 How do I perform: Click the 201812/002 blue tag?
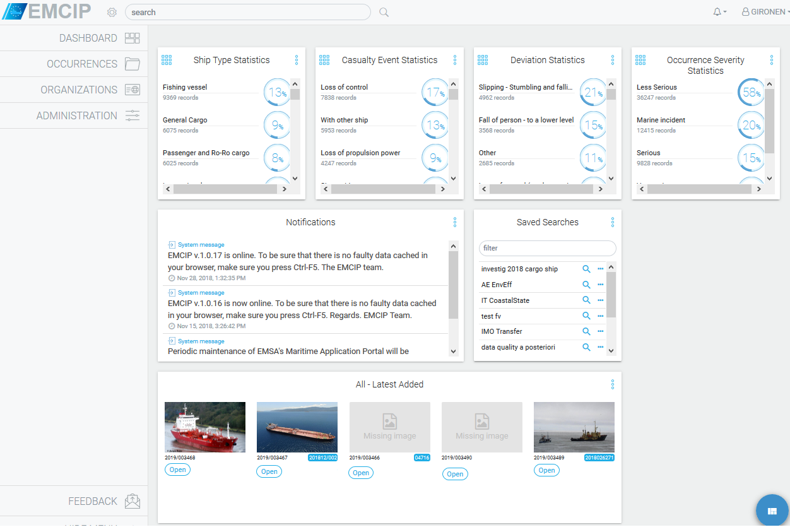(322, 458)
